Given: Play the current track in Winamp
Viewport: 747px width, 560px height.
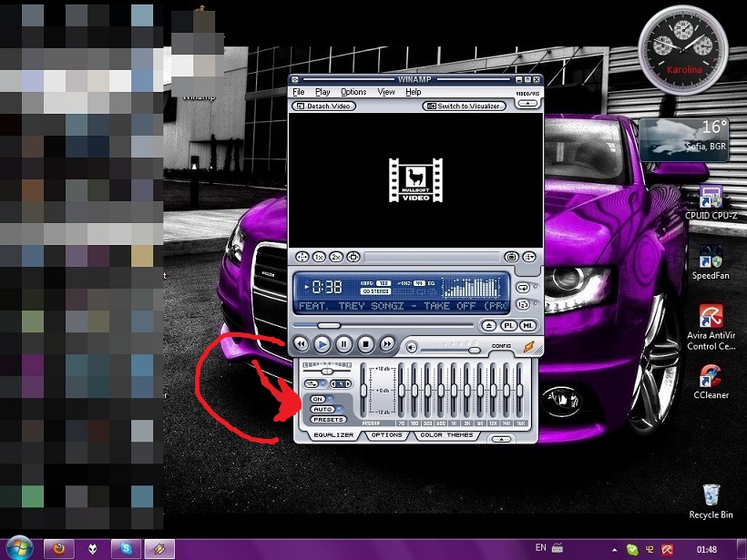Looking at the screenshot, I should [322, 344].
